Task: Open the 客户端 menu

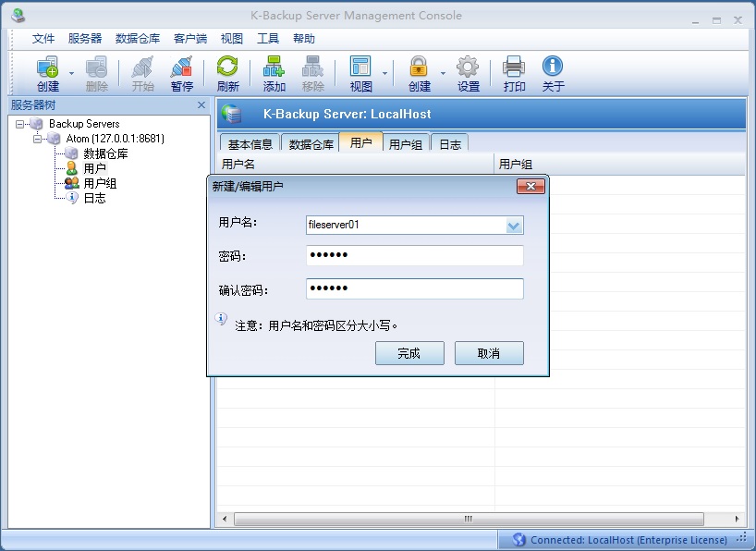Action: click(190, 39)
